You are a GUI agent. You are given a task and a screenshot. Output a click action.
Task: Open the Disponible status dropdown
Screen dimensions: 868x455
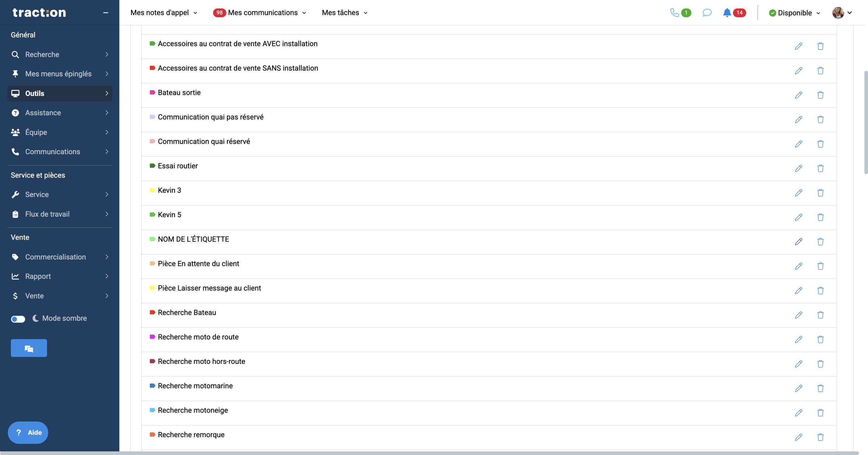[794, 13]
